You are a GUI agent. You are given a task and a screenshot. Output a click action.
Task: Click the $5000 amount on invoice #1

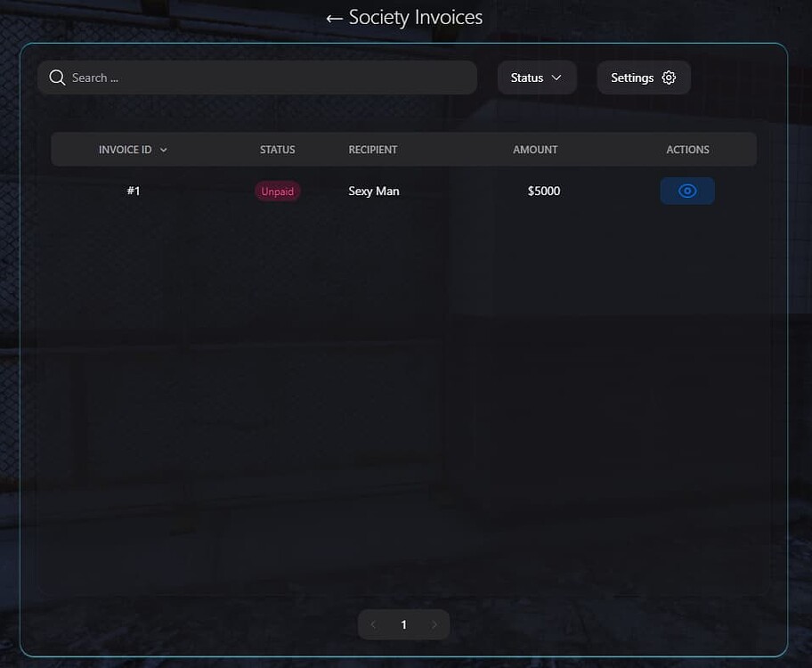pyautogui.click(x=543, y=191)
